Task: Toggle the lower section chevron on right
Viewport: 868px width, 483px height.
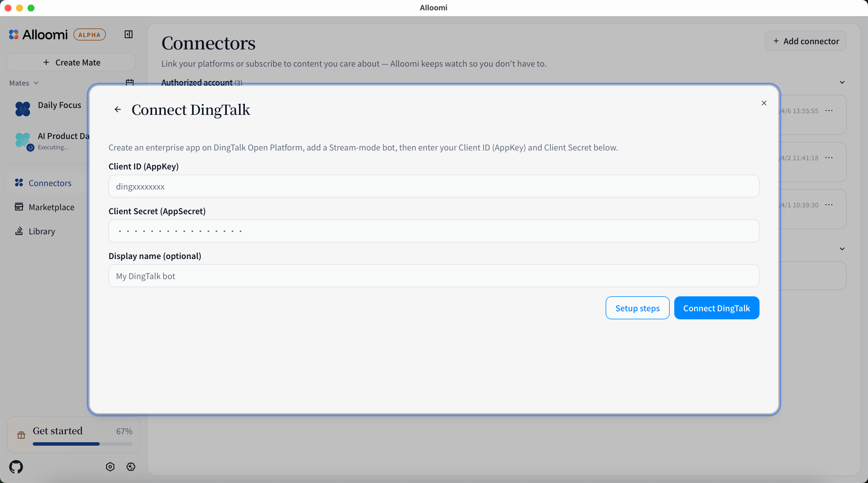Action: 842,249
